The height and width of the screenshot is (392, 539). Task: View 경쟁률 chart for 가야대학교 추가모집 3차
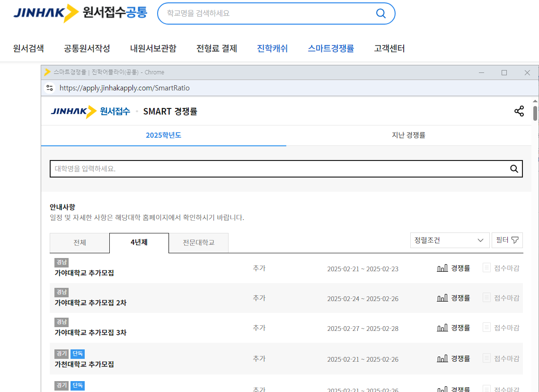(453, 328)
